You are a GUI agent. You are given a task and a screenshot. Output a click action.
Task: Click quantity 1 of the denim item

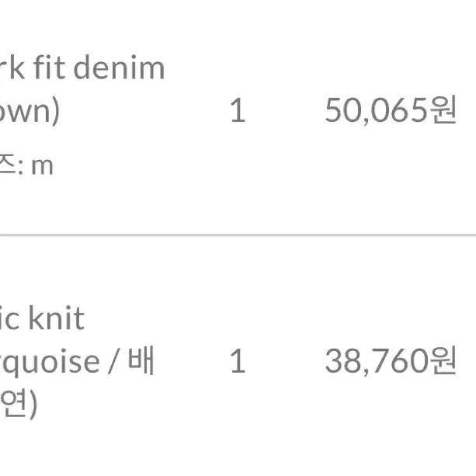238,110
